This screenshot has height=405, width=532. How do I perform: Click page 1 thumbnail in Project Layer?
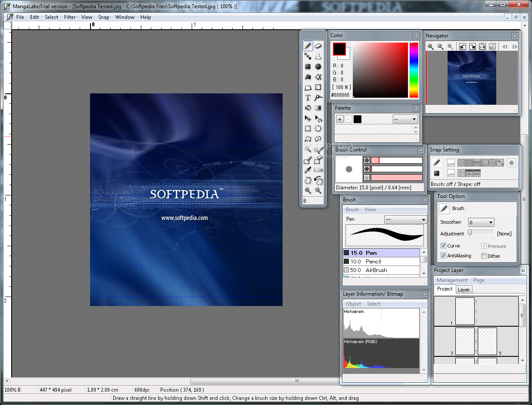click(465, 311)
